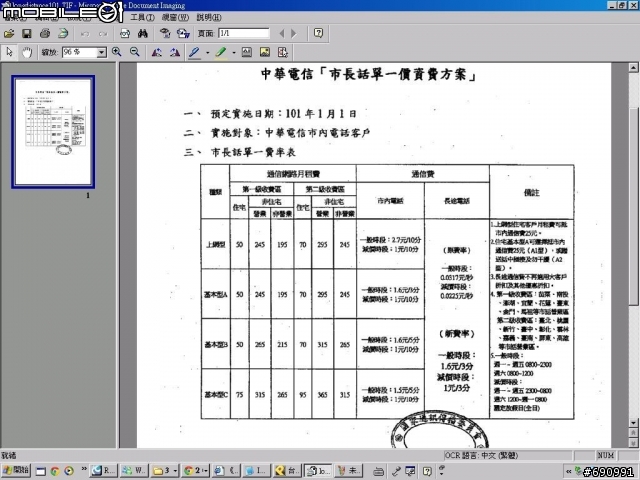Open the 說明(H) menu
Viewport: 640px width, 480px height.
pyautogui.click(x=209, y=18)
